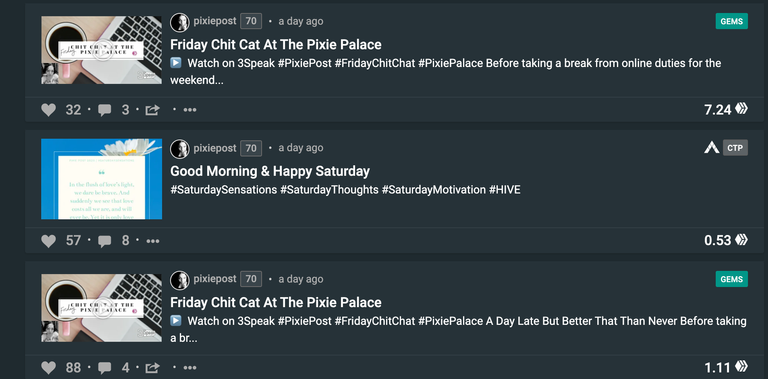Open the more-options dots on the first post
The height and width of the screenshot is (379, 768).
click(190, 110)
